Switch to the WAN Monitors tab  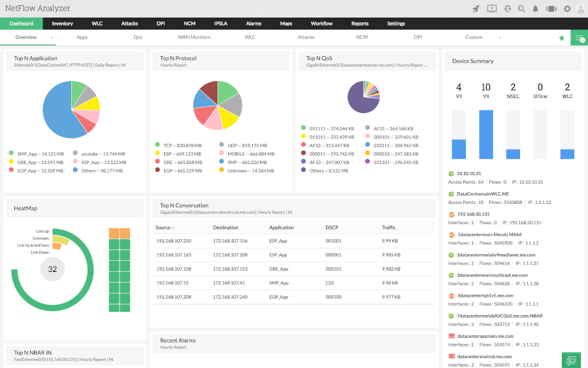(x=194, y=37)
